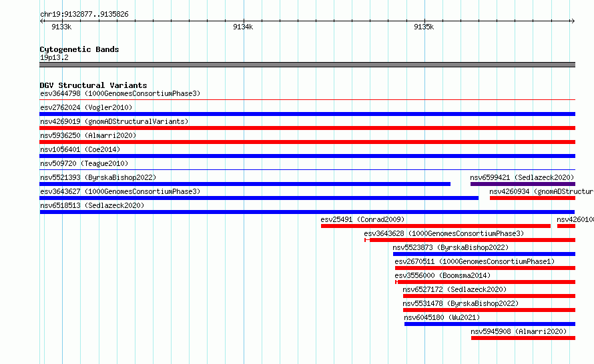Select esv3643627 1000GenomesConsortiumPhase3 label
Screen dimensions: 594x364
pyautogui.click(x=120, y=191)
